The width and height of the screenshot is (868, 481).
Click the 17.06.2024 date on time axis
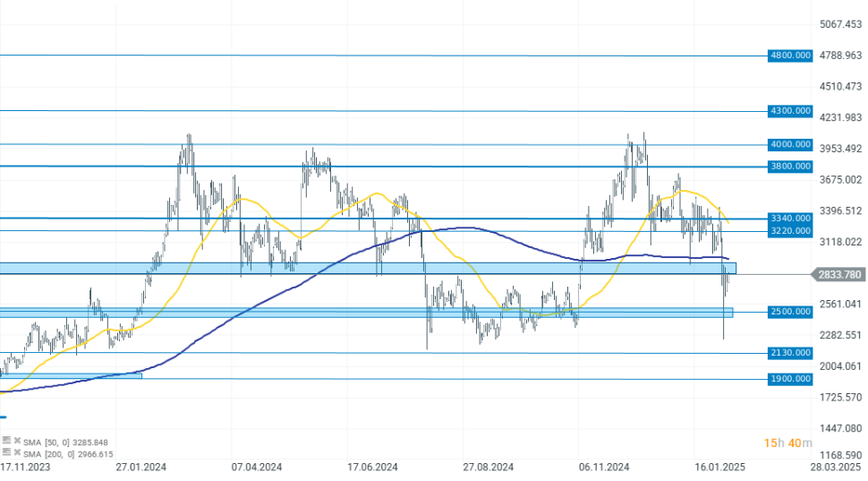(x=372, y=468)
